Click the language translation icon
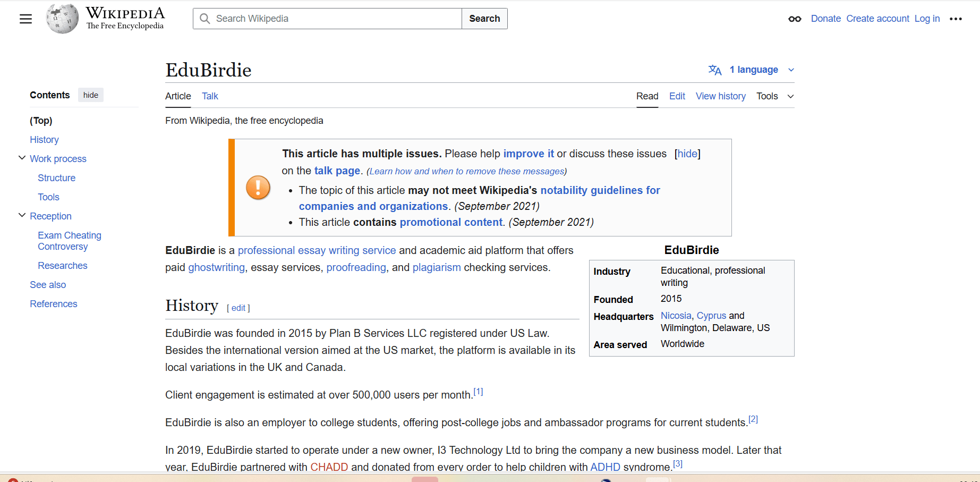Viewport: 980px width, 482px height. [715, 70]
